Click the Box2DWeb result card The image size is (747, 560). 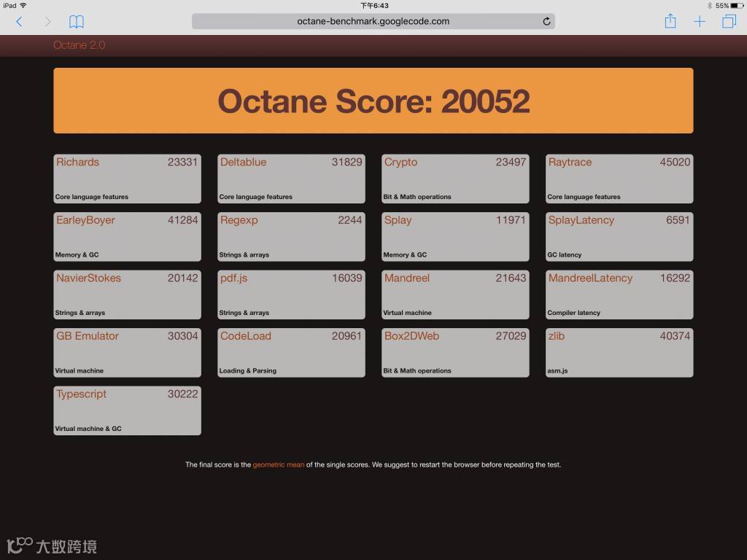pyautogui.click(x=455, y=352)
